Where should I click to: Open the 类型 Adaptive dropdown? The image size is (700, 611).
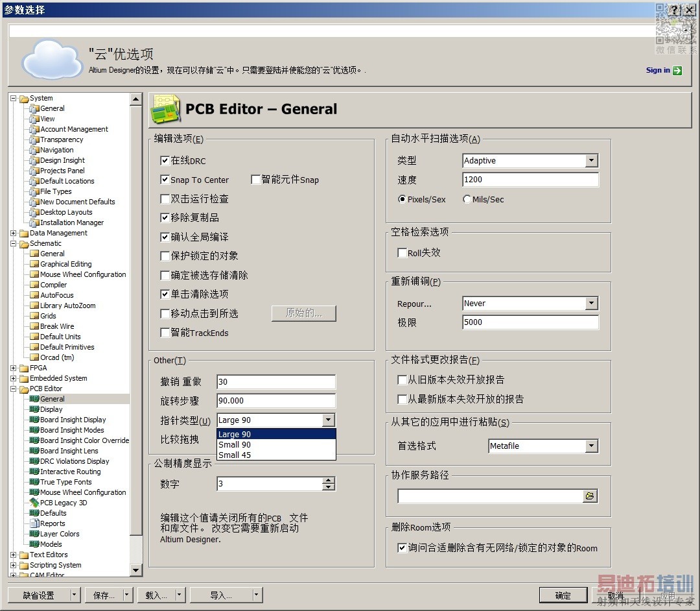[592, 160]
